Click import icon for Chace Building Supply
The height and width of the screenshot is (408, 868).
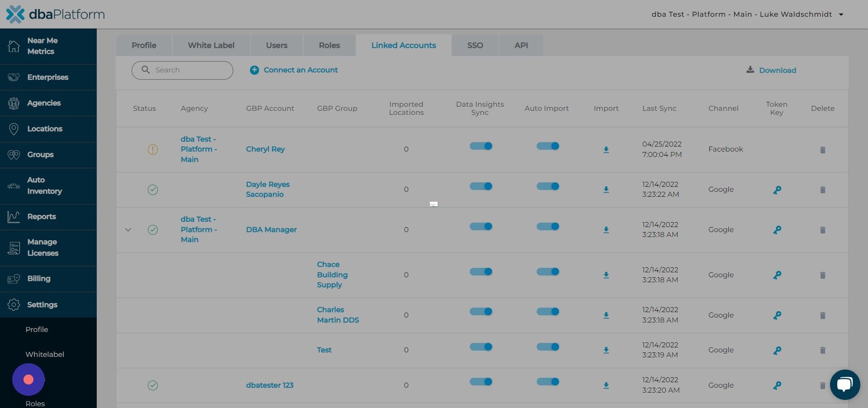(x=606, y=275)
